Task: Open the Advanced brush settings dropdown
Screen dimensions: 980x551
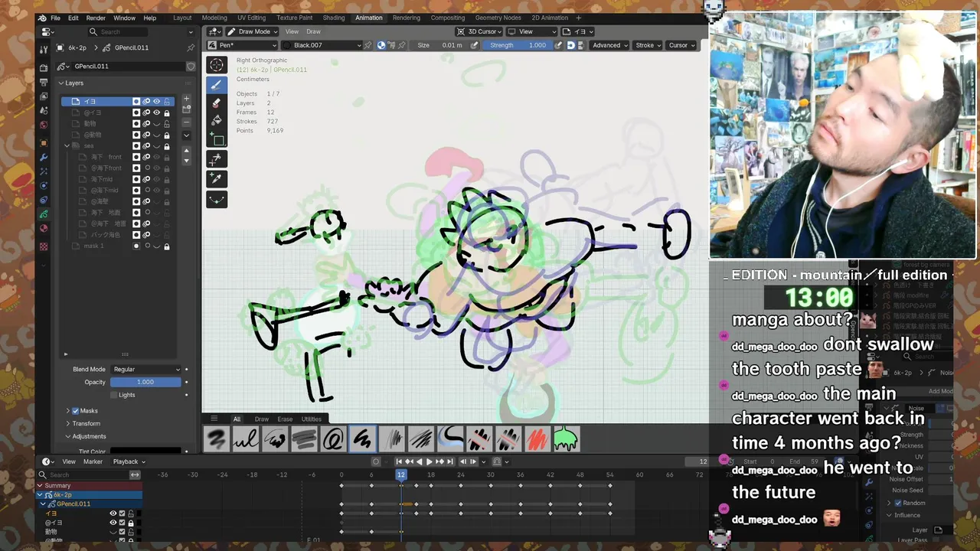Action: [609, 45]
